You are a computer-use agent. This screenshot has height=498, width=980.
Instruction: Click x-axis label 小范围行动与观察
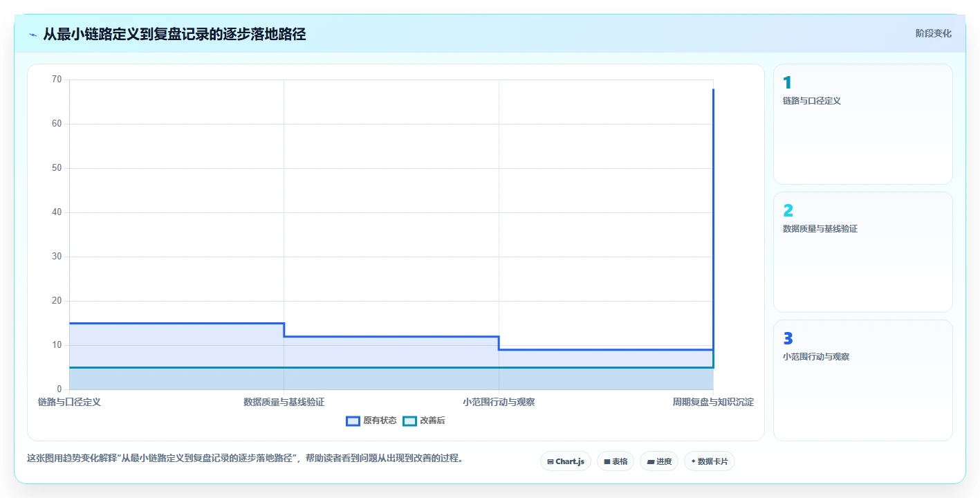pos(499,402)
